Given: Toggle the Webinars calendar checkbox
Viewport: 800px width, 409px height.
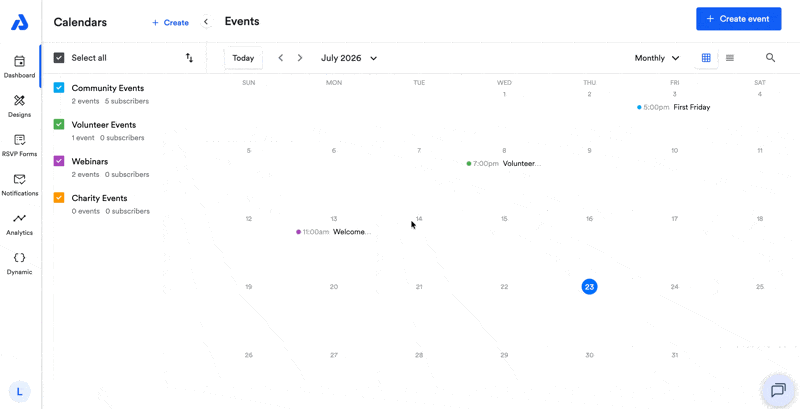Looking at the screenshot, I should [x=59, y=161].
